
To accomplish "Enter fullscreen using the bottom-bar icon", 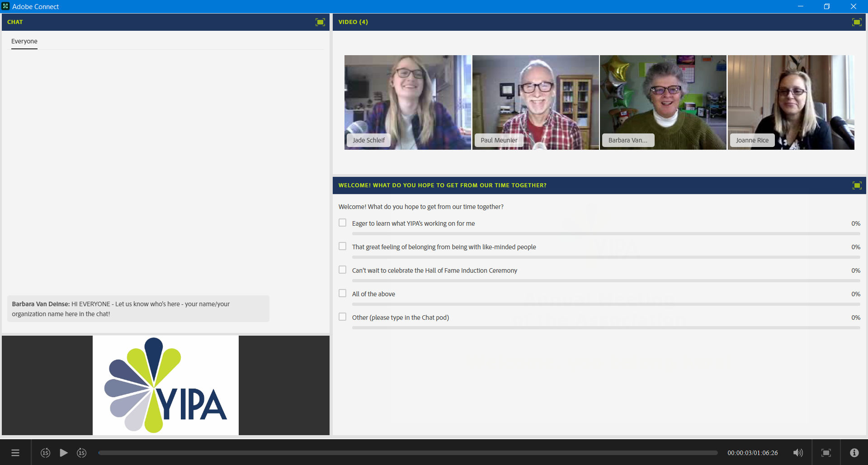I will pyautogui.click(x=826, y=452).
